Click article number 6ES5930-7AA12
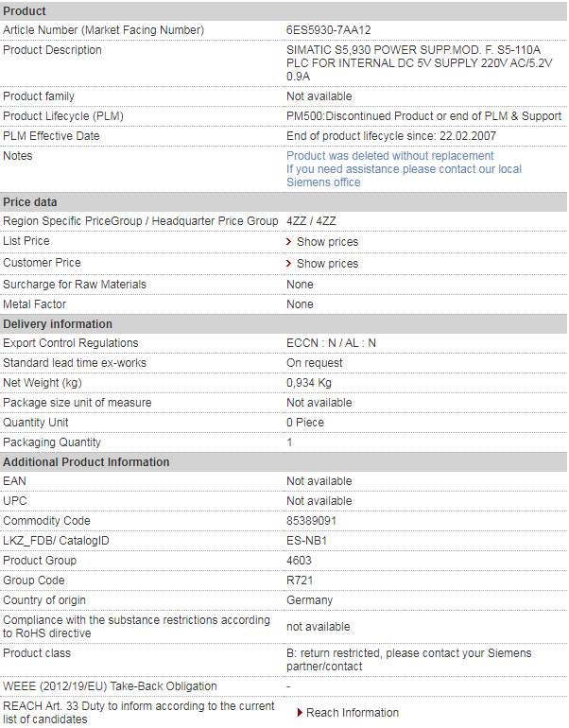Viewport: 569px width, 728px height. click(x=329, y=30)
